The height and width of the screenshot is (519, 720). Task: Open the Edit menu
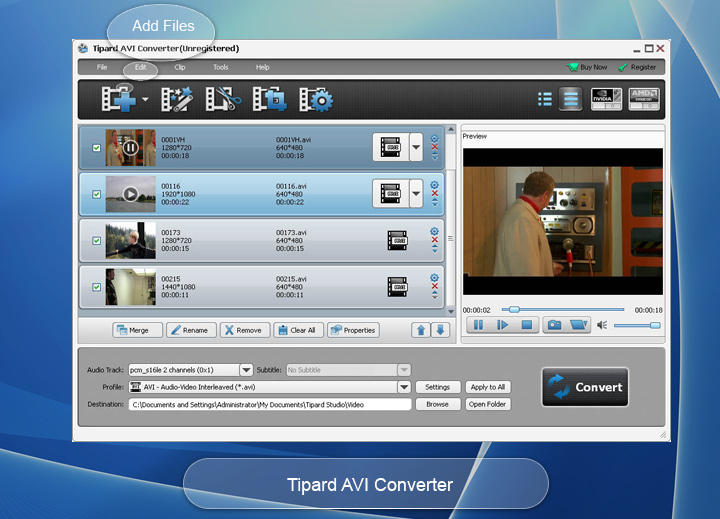pos(141,67)
